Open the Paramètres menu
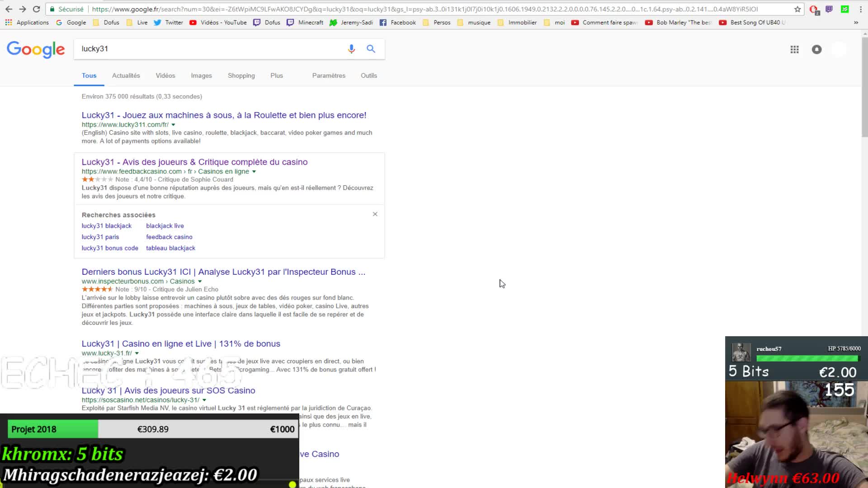 point(329,75)
